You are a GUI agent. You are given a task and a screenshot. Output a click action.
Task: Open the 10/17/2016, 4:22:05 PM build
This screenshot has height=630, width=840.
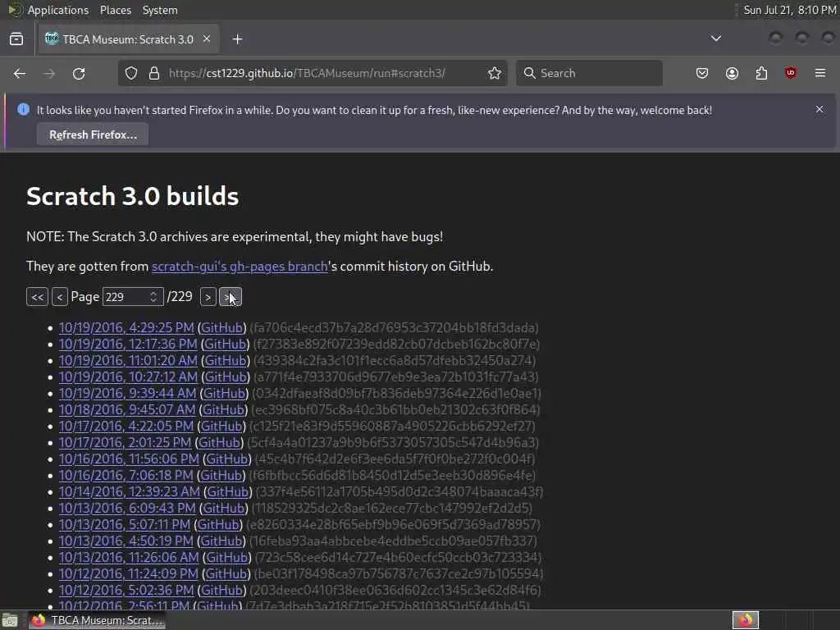tap(126, 426)
